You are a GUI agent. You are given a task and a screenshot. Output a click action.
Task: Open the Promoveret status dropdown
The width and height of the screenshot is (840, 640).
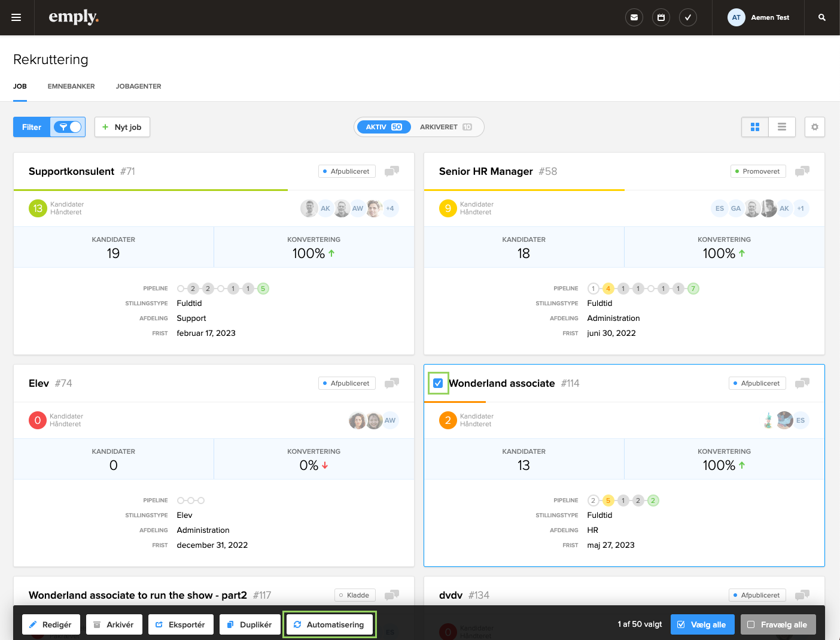(x=757, y=171)
